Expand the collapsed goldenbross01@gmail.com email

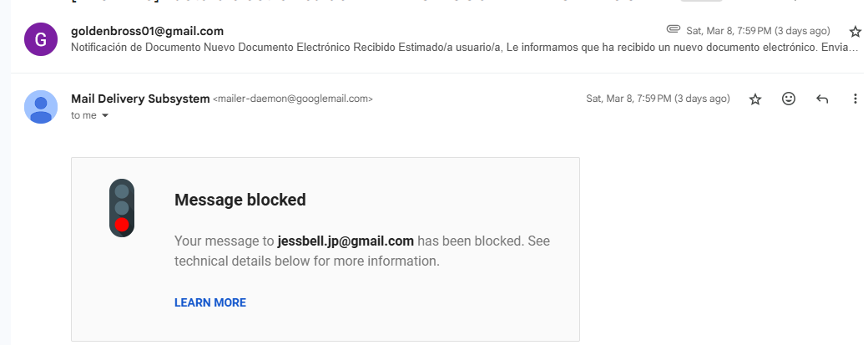437,39
